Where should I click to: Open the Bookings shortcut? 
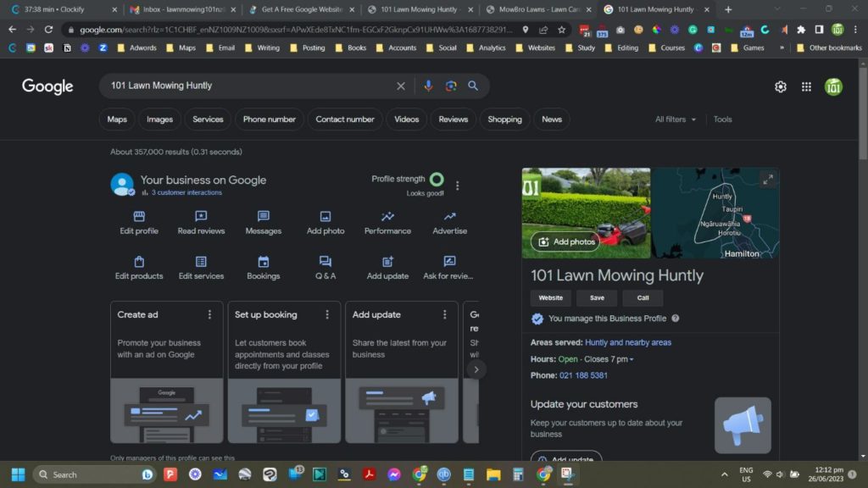click(264, 268)
